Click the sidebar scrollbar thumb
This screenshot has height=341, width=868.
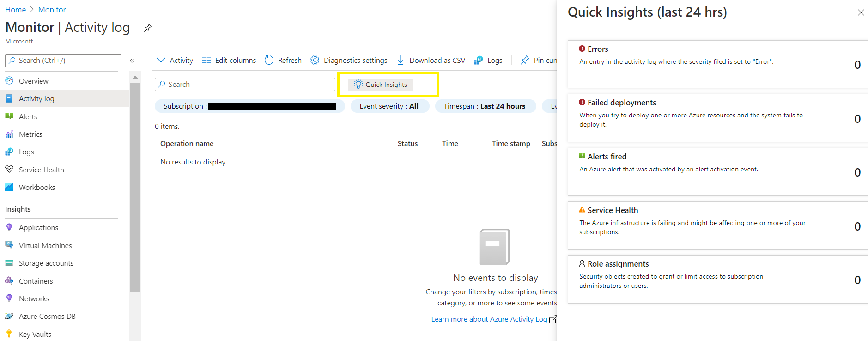point(135,187)
